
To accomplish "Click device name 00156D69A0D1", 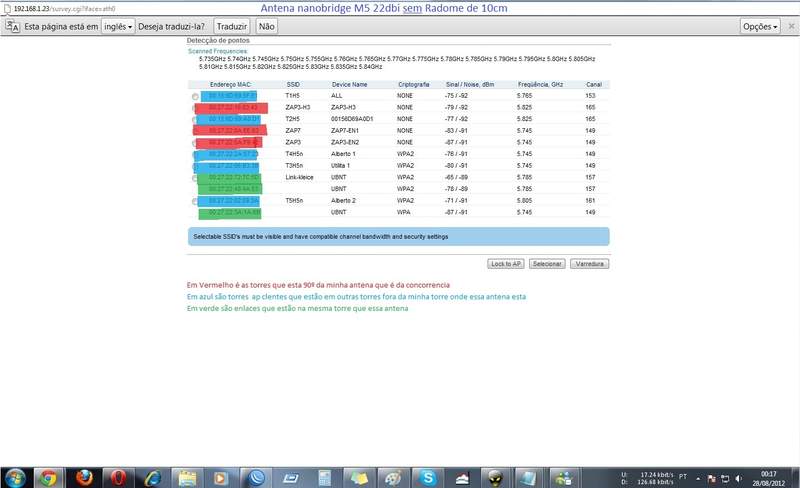I will (x=352, y=119).
